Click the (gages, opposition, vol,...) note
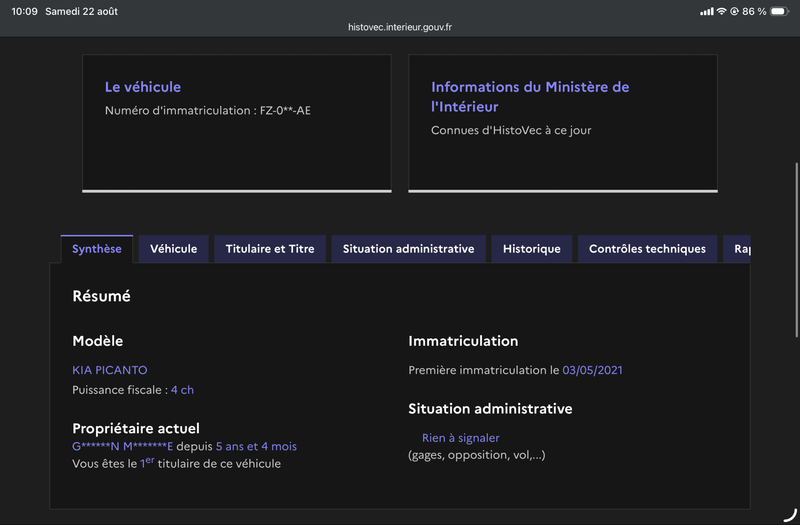This screenshot has height=525, width=800. tap(477, 455)
